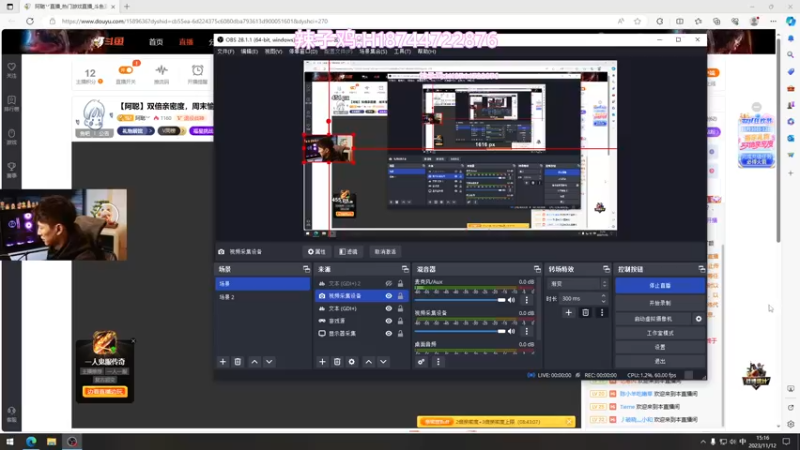Image resolution: width=800 pixels, height=450 pixels.
Task: Mute the 视频采集设备 audio channel in the mixer
Action: click(x=512, y=332)
